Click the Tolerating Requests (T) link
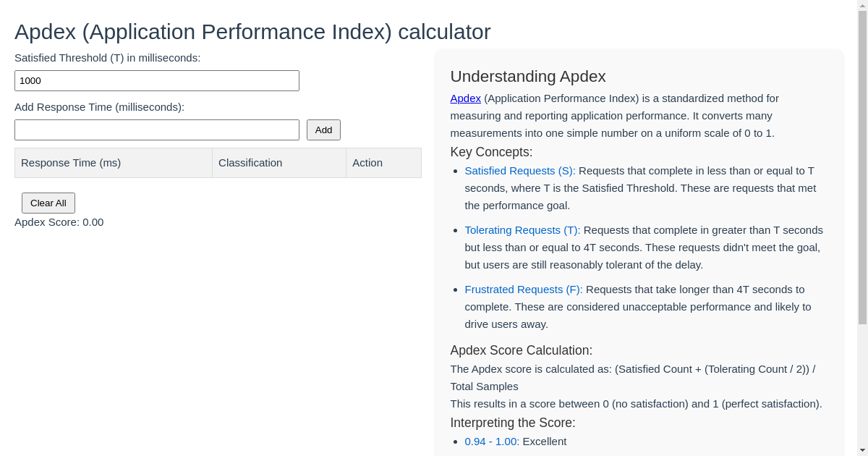Image resolution: width=868 pixels, height=456 pixels. pyautogui.click(x=522, y=229)
